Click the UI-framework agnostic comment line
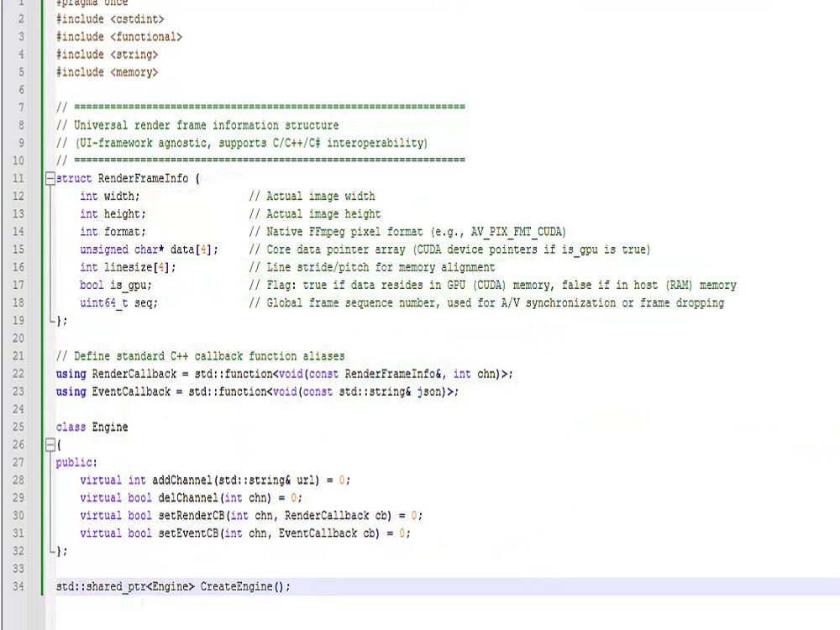840x630 pixels. [242, 143]
